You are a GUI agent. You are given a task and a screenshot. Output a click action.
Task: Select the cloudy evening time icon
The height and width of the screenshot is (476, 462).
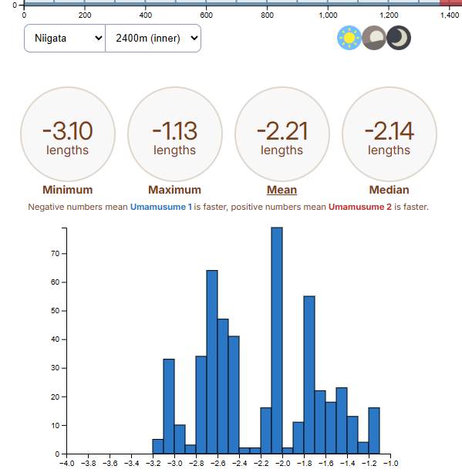(x=374, y=38)
